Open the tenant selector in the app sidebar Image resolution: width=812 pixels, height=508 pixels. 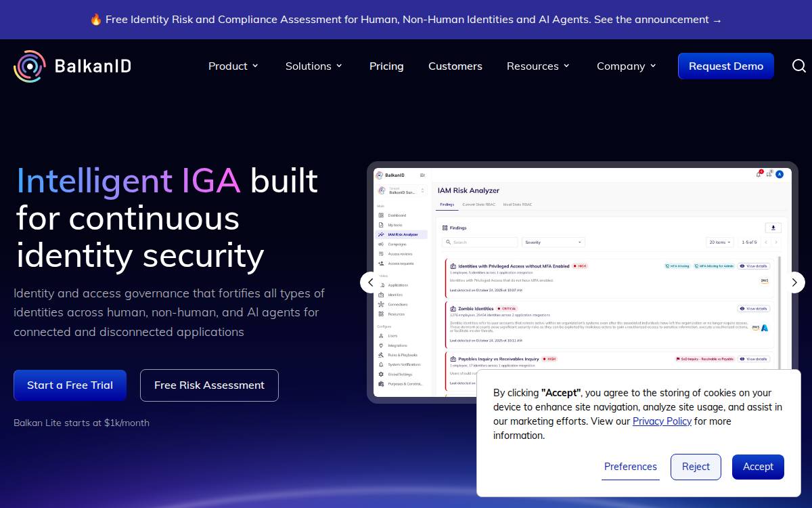click(402, 191)
